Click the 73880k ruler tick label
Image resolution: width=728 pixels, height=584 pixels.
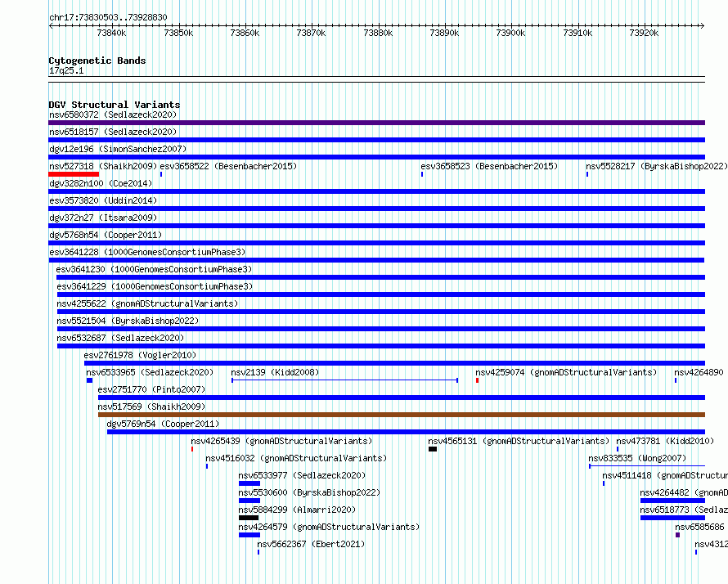point(378,33)
